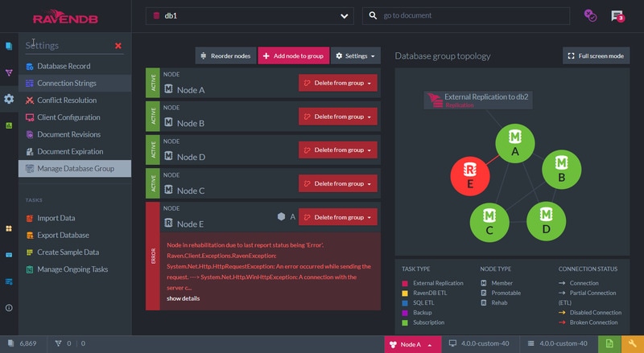Choose Export Database under Tasks
Image resolution: width=644 pixels, height=353 pixels.
pos(63,235)
